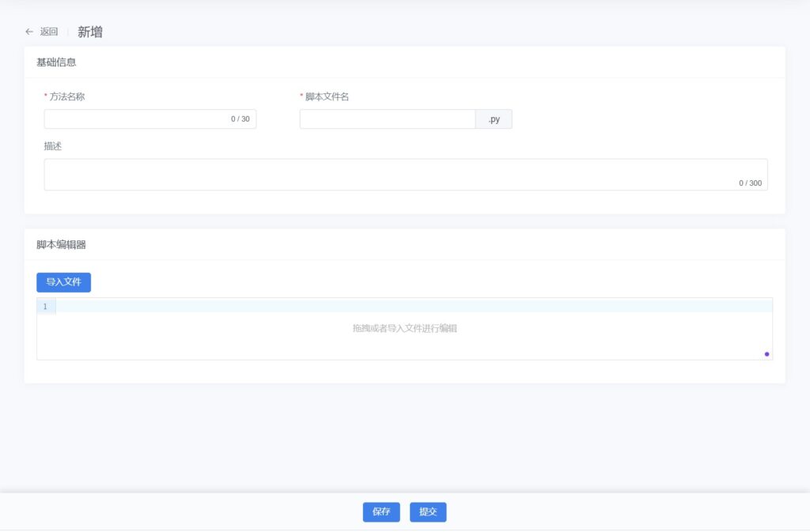Focus the 脚本文件名 input field

point(388,119)
